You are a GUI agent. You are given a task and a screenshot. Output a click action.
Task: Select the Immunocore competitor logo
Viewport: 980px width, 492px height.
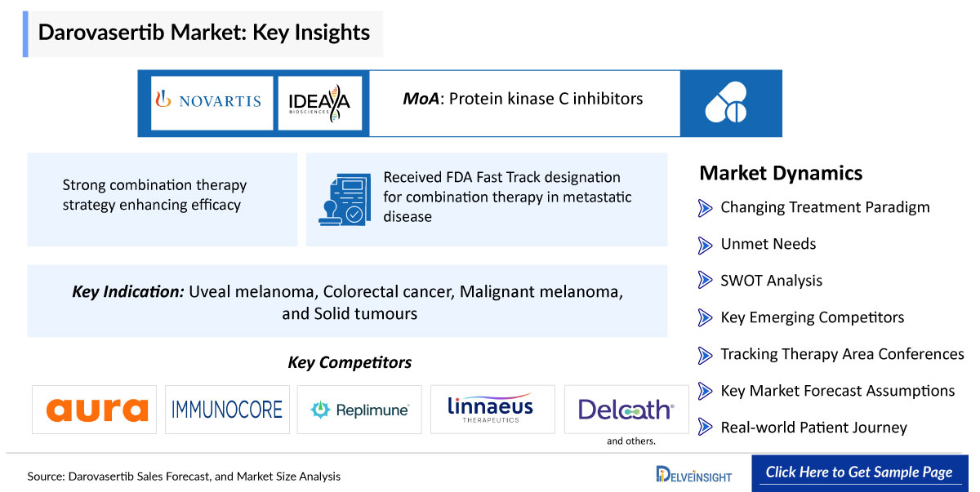227,410
